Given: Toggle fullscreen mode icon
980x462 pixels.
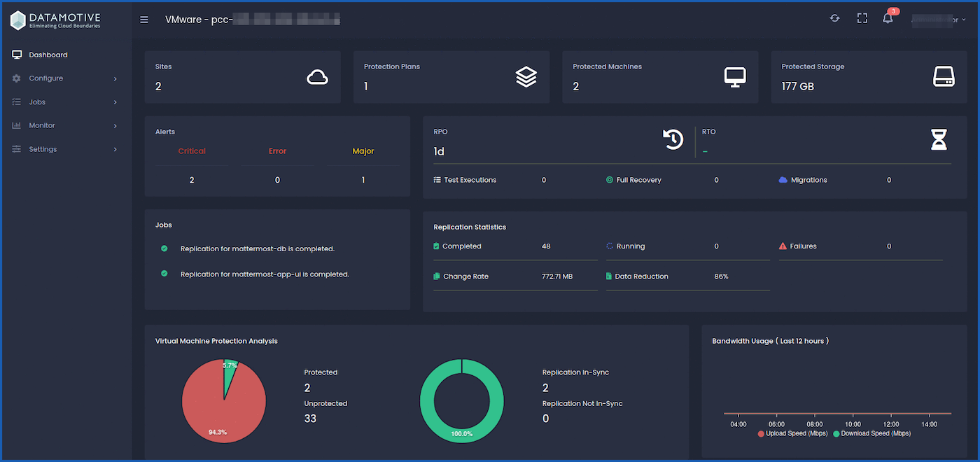Looking at the screenshot, I should point(862,18).
